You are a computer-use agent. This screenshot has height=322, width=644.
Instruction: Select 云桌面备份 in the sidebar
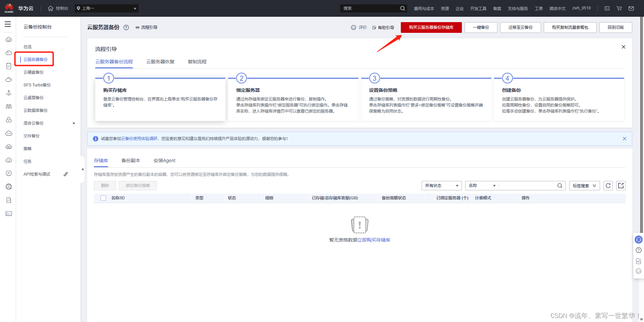(34, 98)
